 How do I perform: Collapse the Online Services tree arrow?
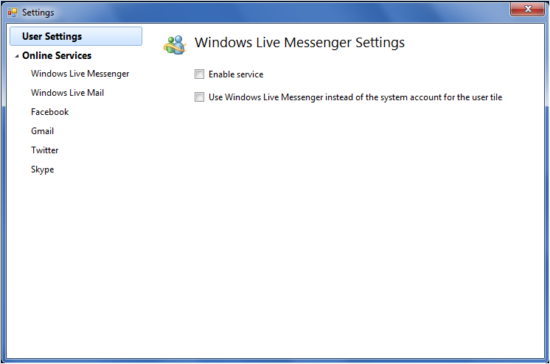click(17, 56)
